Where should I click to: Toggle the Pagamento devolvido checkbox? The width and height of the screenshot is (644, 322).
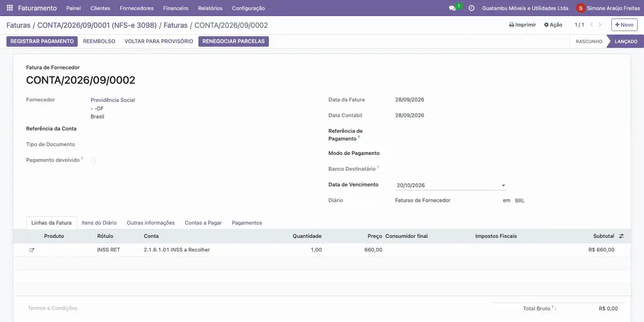93,160
